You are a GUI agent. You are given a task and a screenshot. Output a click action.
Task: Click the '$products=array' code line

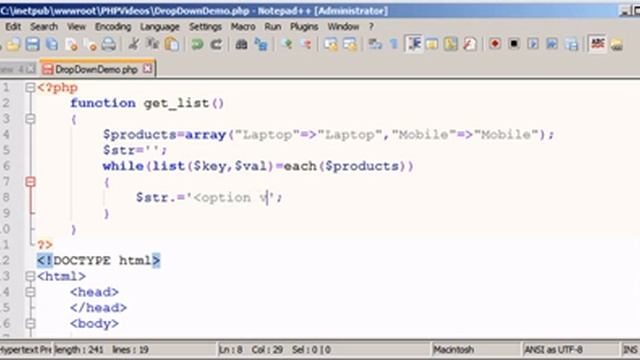tap(329, 135)
